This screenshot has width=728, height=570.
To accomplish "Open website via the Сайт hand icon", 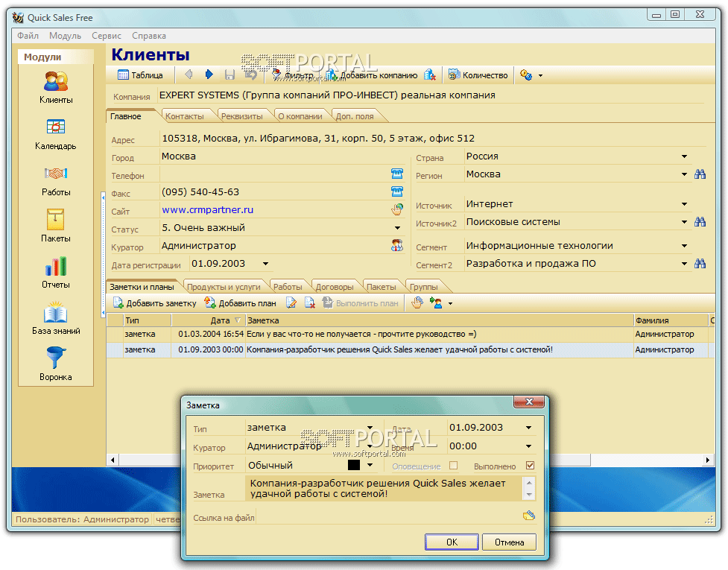I will point(397,209).
